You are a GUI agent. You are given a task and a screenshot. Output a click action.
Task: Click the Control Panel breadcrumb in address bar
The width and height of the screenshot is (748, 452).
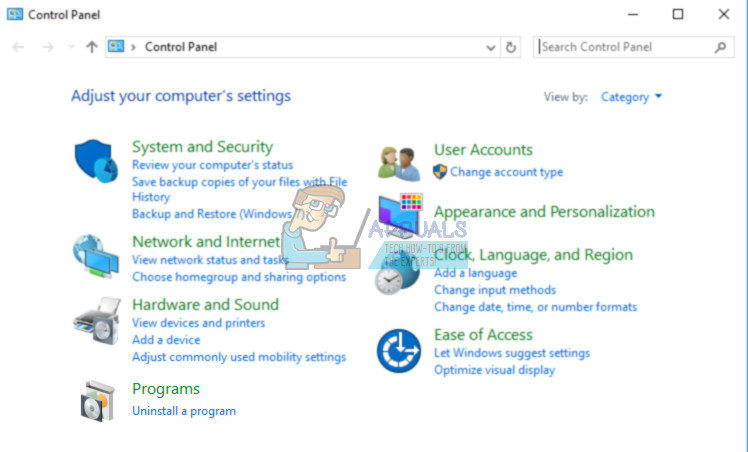180,47
